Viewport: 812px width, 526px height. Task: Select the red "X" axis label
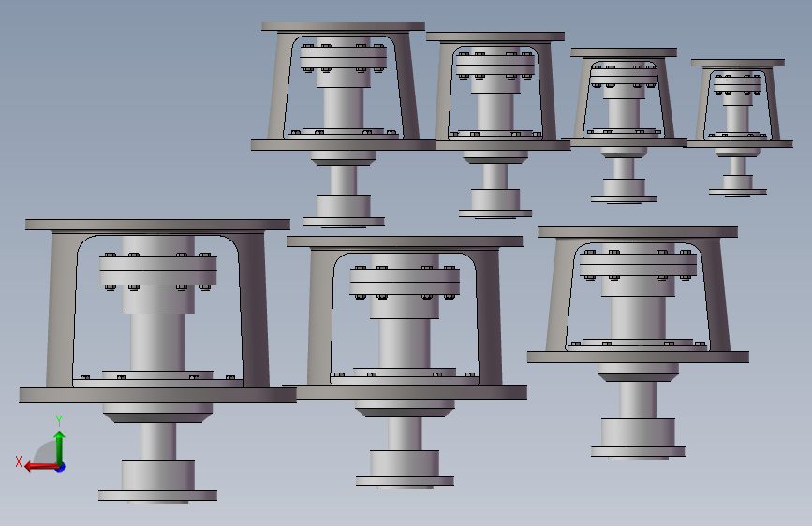[x=19, y=461]
